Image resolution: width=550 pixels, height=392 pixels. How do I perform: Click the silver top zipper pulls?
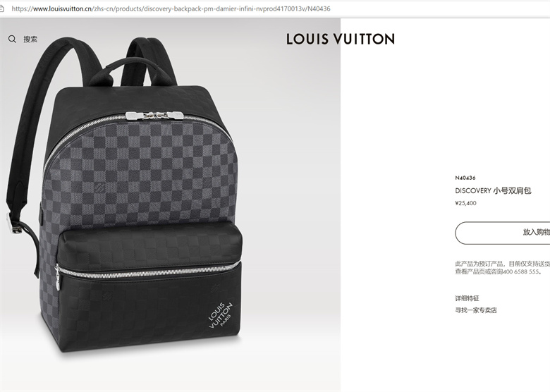[x=154, y=116]
